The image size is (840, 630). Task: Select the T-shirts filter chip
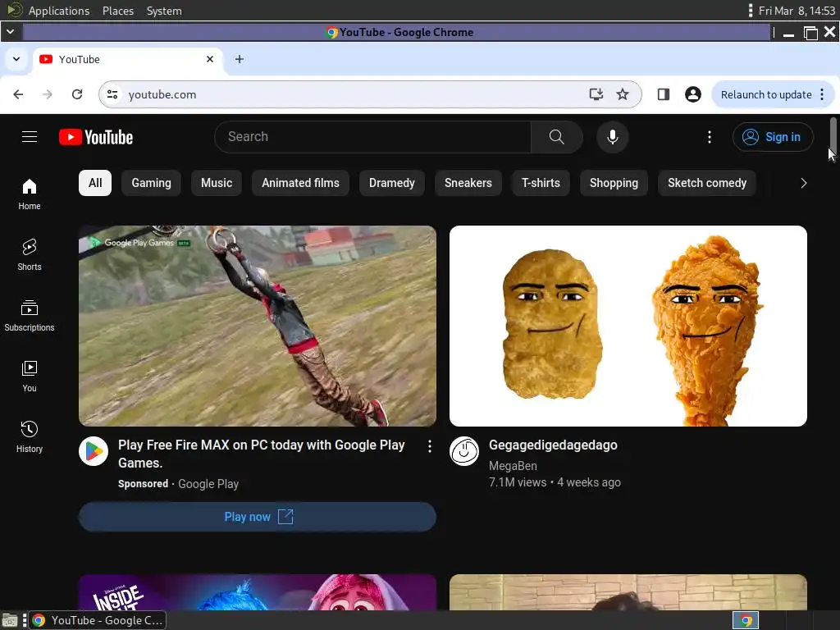(541, 183)
